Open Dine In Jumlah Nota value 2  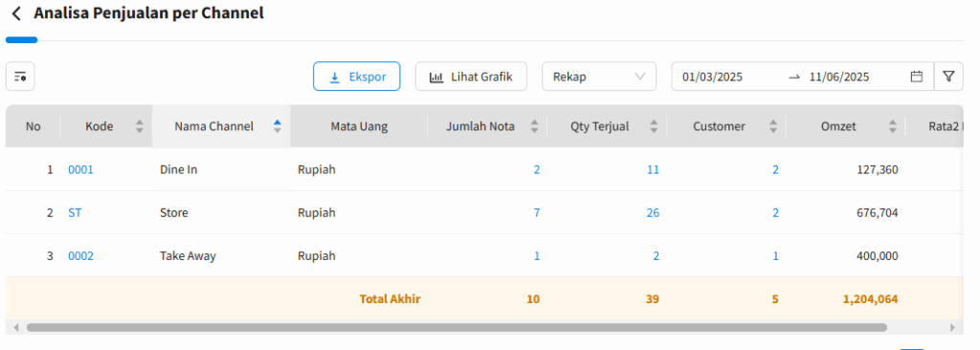click(536, 169)
